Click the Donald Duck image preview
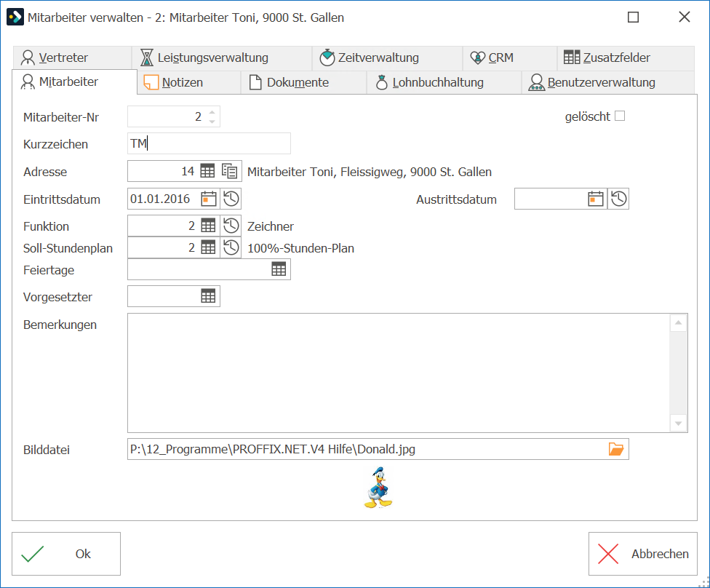 (378, 488)
